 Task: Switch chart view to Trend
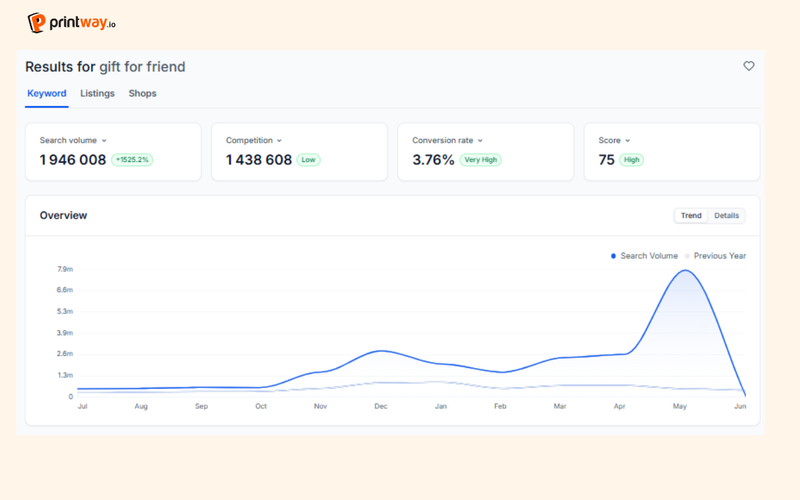[691, 216]
